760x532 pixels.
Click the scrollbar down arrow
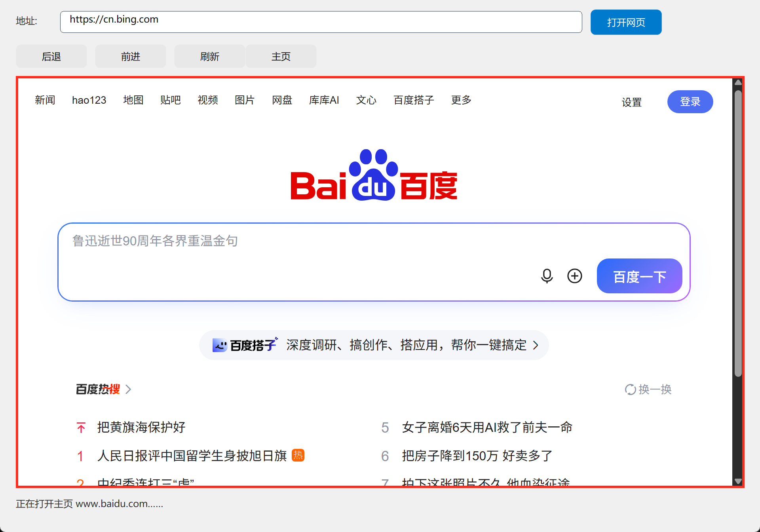click(738, 481)
